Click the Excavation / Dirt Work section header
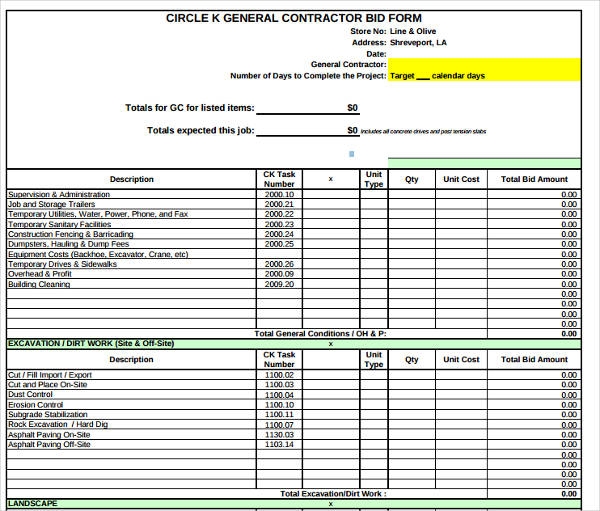 91,343
